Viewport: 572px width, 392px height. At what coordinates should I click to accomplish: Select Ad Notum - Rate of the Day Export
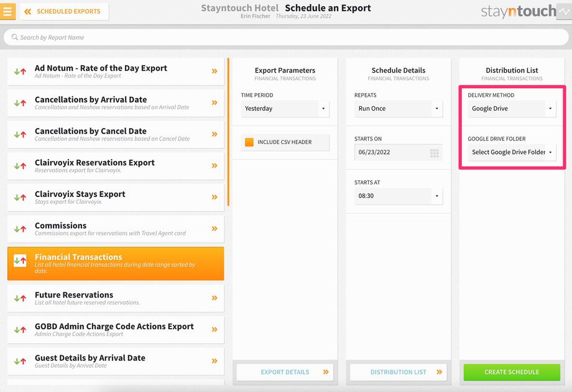click(116, 71)
